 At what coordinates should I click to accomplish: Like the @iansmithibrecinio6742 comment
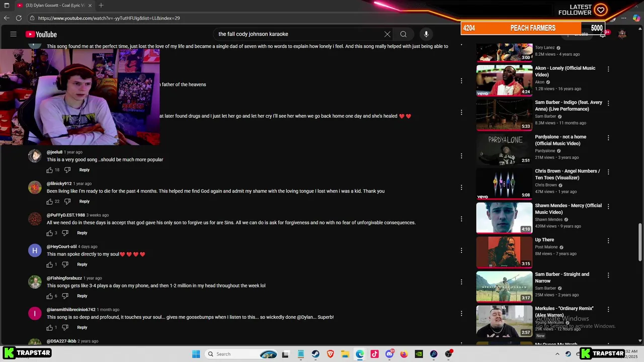pos(50,328)
